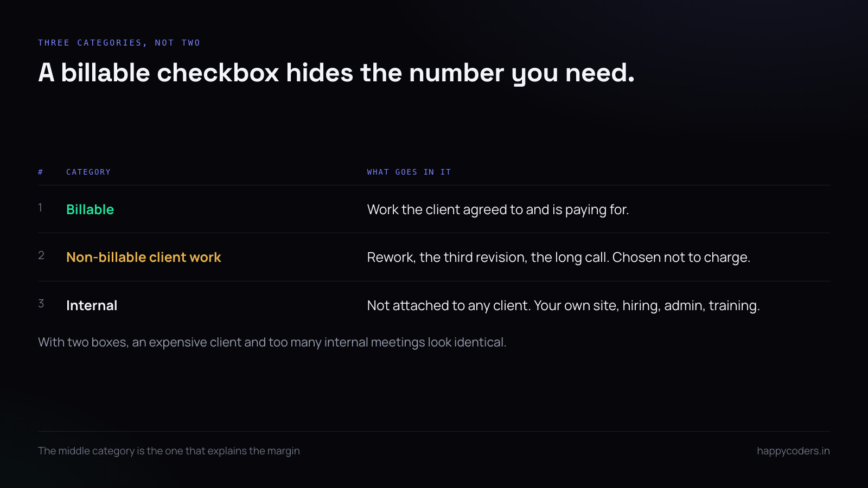The image size is (868, 488).
Task: Click the 'WHAT GOES IN IT' column header
Action: 409,172
